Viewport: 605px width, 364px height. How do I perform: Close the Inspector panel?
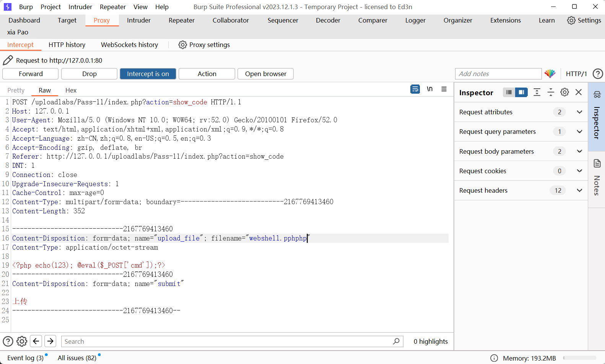(x=579, y=92)
